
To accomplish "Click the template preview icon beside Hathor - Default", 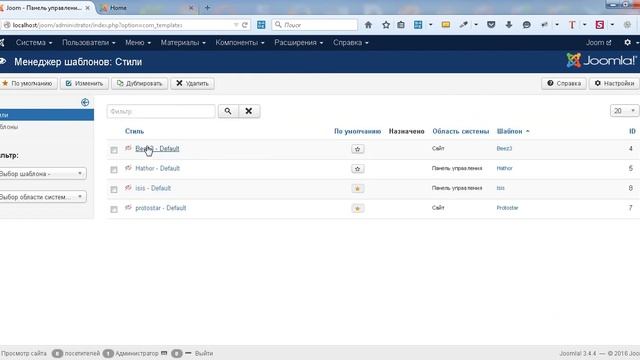I will pyautogui.click(x=128, y=168).
